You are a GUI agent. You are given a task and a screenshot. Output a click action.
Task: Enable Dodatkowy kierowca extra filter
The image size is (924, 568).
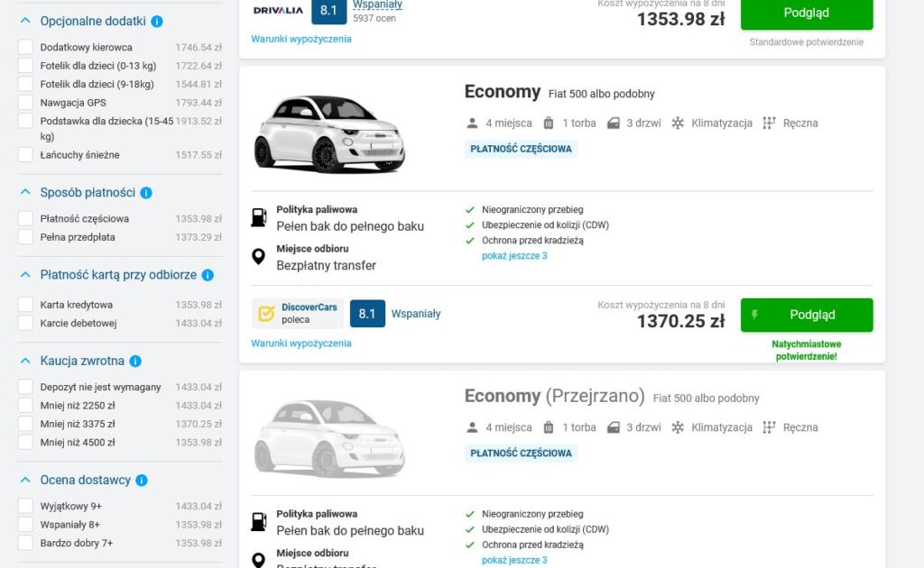25,47
